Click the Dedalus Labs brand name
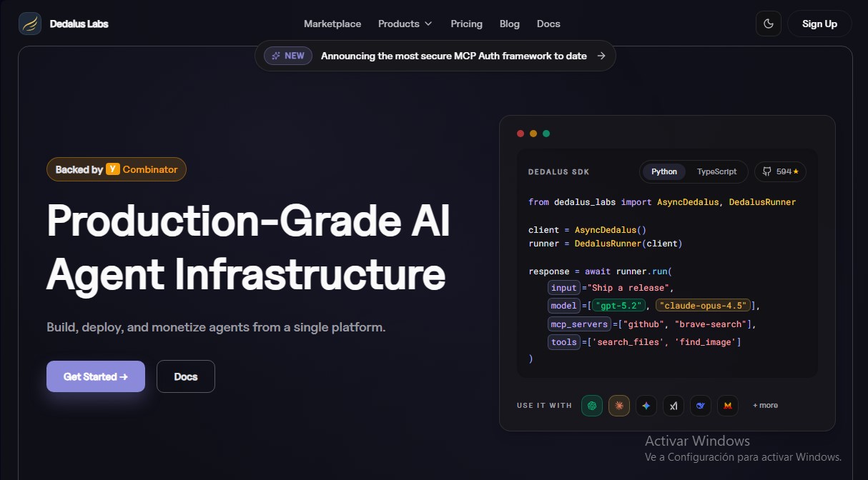The height and width of the screenshot is (480, 868). (x=79, y=24)
